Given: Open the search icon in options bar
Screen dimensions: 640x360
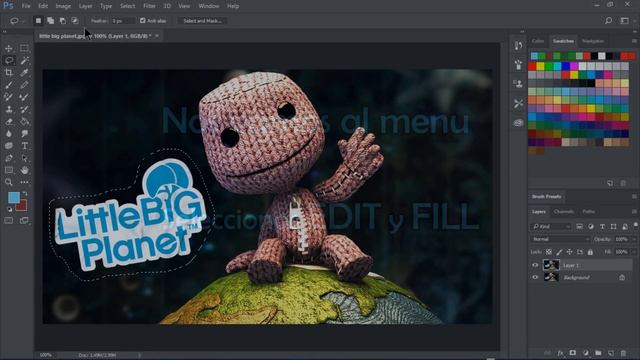Looking at the screenshot, I should click(x=609, y=20).
